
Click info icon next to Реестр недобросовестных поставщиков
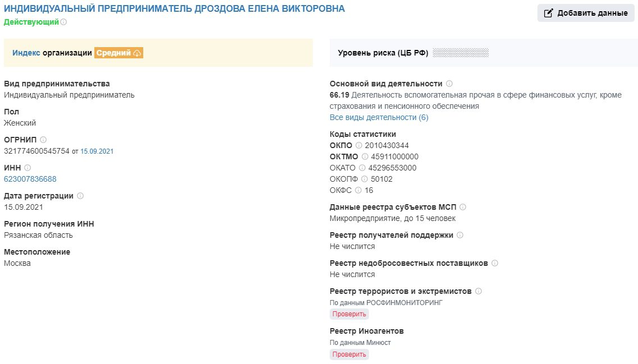pyautogui.click(x=495, y=263)
